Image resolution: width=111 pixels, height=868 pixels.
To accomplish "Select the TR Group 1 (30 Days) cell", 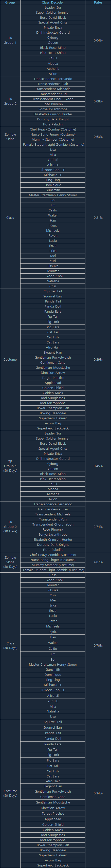I will click(x=10, y=466).
